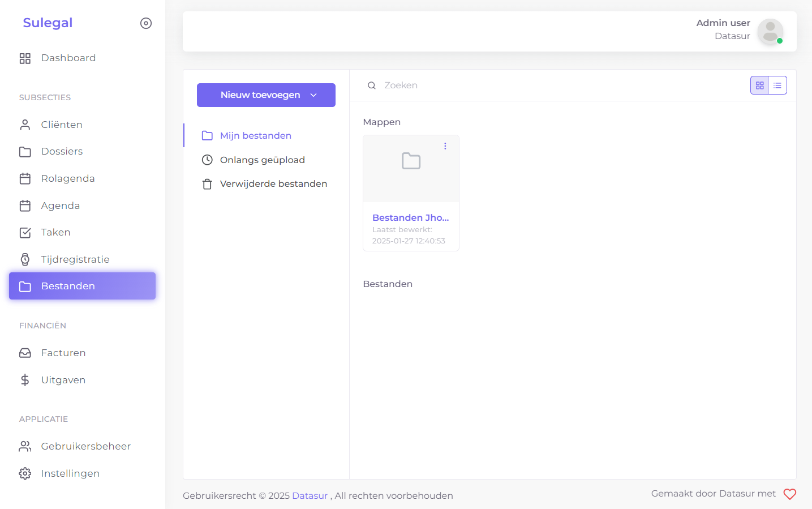Open the Nieuw toevoegen dropdown

pyautogui.click(x=266, y=95)
